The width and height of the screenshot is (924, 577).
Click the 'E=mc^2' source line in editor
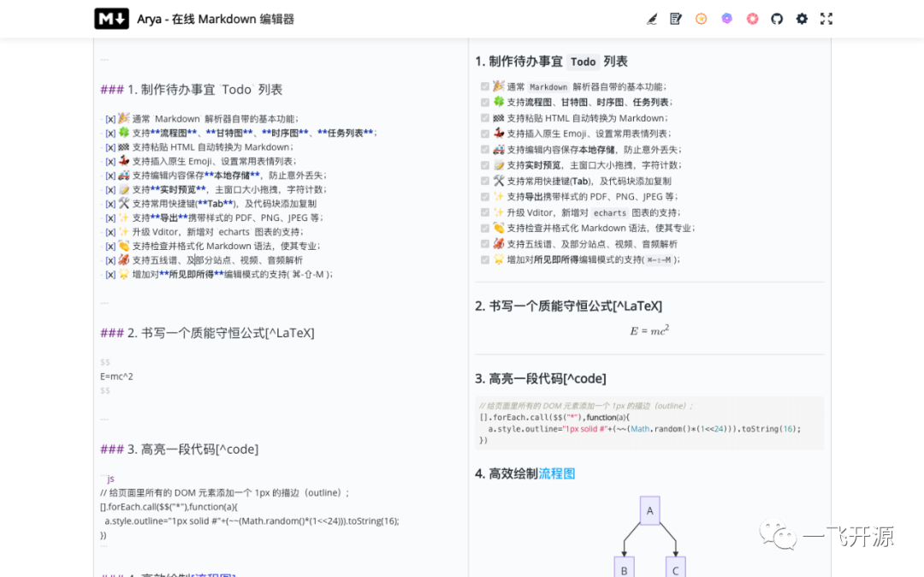pyautogui.click(x=116, y=377)
